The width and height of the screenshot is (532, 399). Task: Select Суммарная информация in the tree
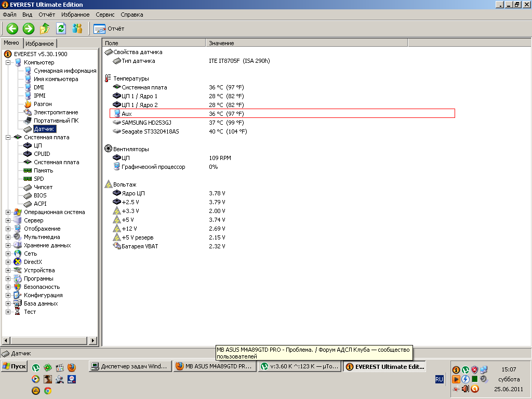click(x=65, y=71)
